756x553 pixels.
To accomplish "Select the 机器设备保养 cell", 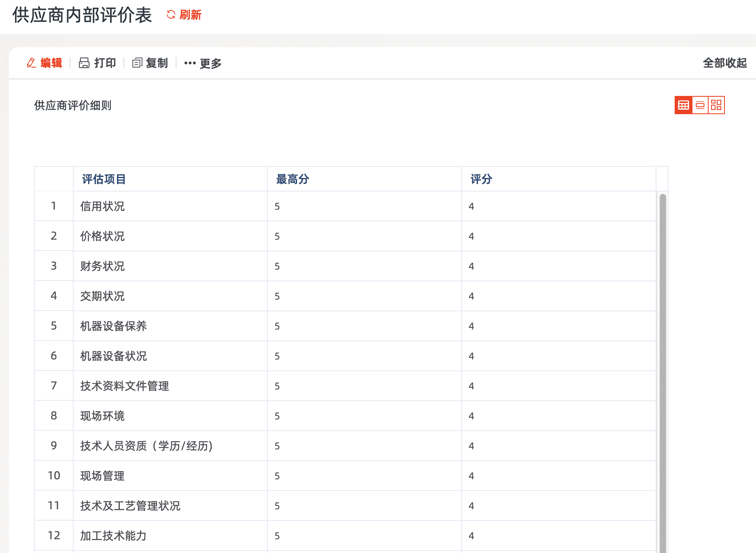I will [170, 326].
